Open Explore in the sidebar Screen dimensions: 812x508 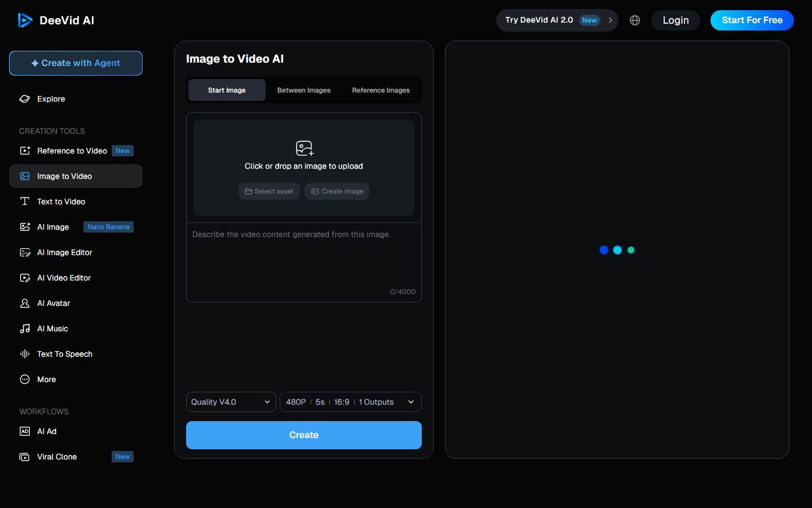76,99
